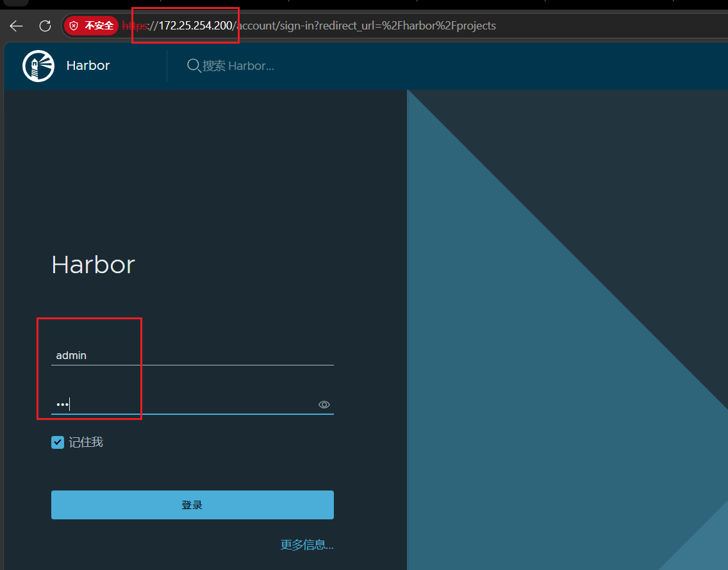
Task: Click the Harbor lighthouse logo
Action: 38,66
